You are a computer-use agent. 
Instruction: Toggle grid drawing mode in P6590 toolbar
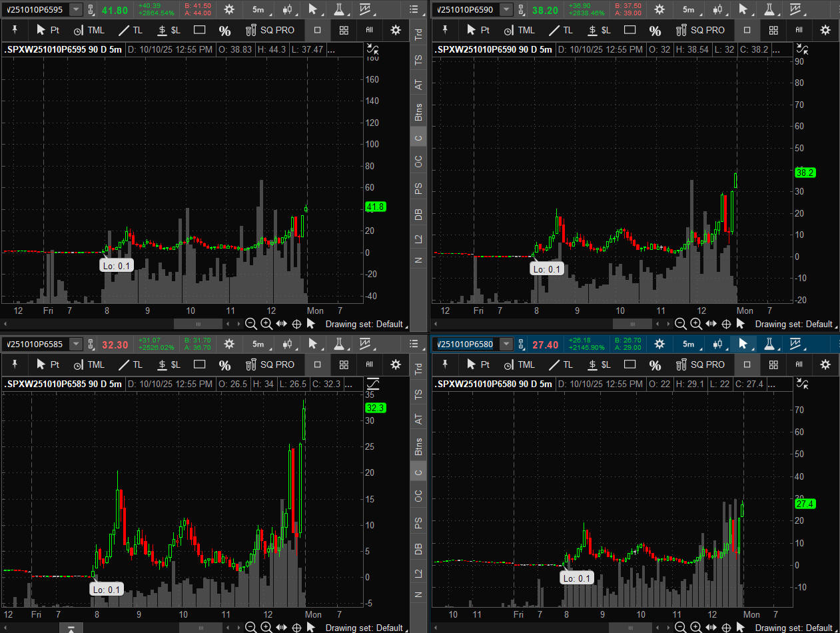773,30
